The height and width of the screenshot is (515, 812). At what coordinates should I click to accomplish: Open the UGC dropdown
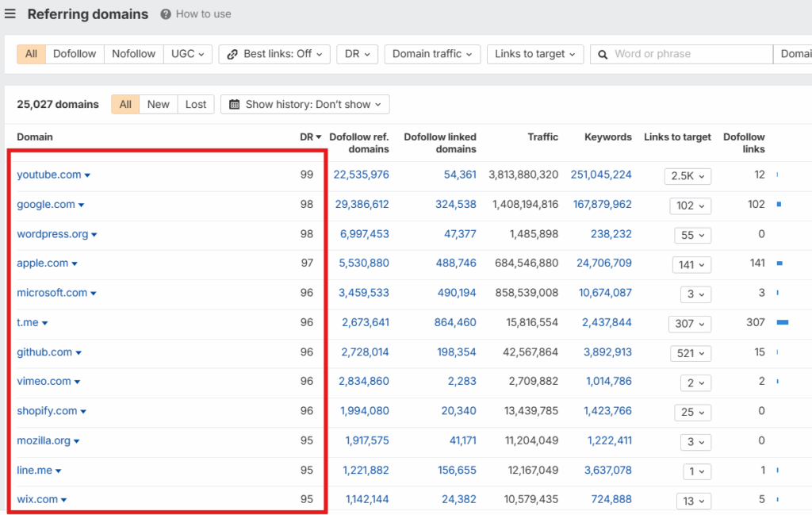point(188,54)
